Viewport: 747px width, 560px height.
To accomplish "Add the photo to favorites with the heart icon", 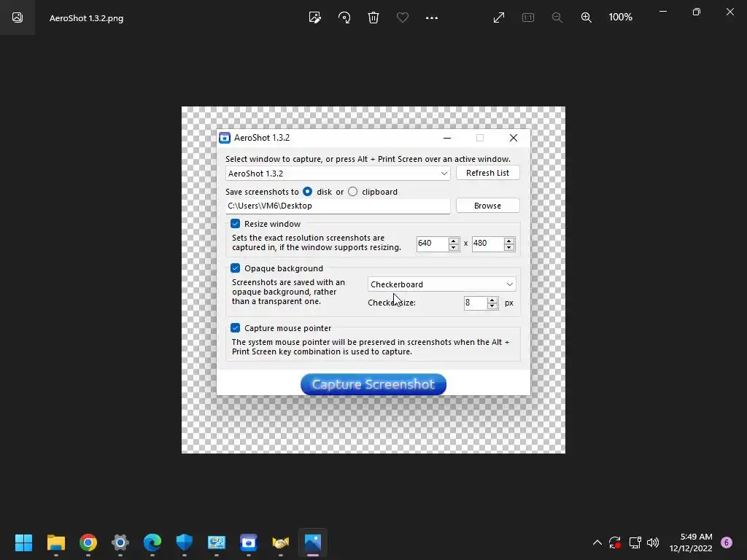I will click(403, 17).
